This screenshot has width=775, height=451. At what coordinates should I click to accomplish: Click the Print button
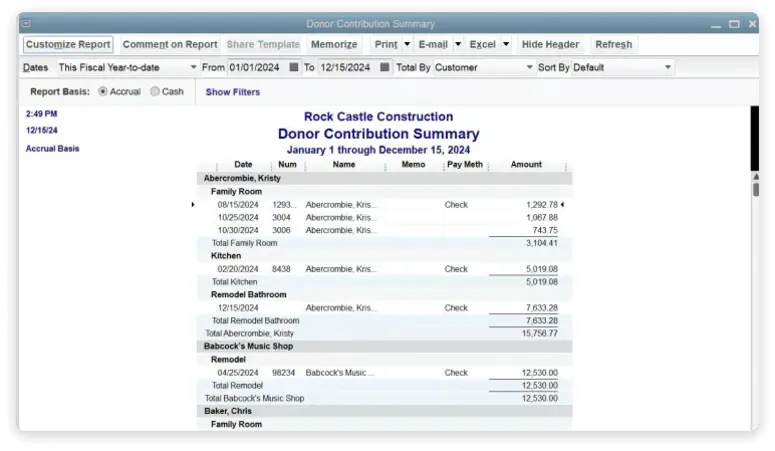[x=386, y=45]
